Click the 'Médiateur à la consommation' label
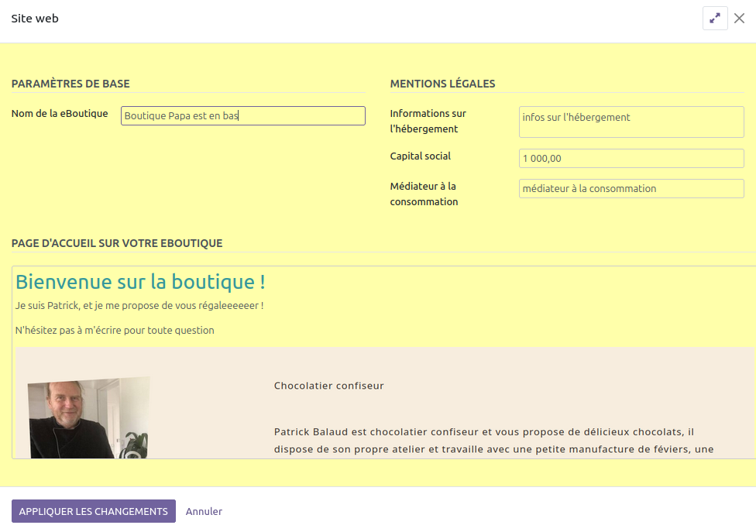Screen dimensions: 756x532 click(x=424, y=194)
